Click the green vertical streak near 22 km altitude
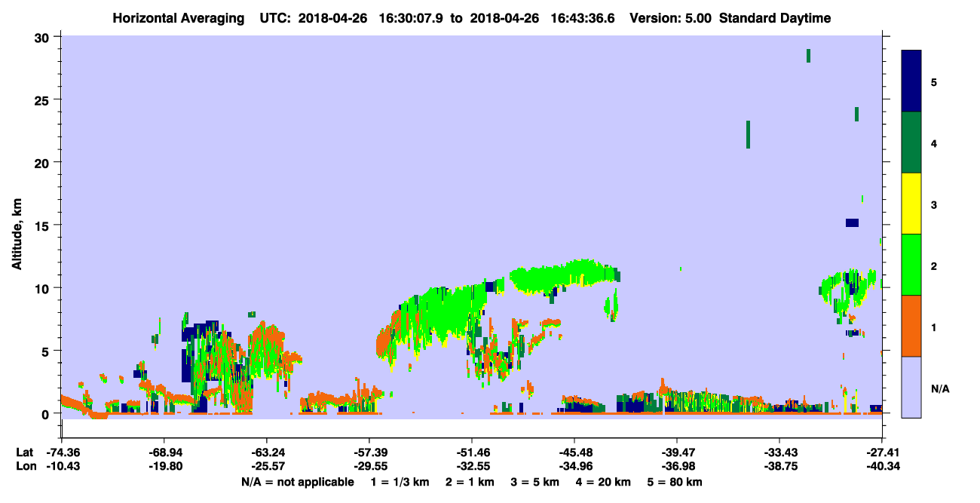This screenshot has width=980, height=503. pos(748,134)
